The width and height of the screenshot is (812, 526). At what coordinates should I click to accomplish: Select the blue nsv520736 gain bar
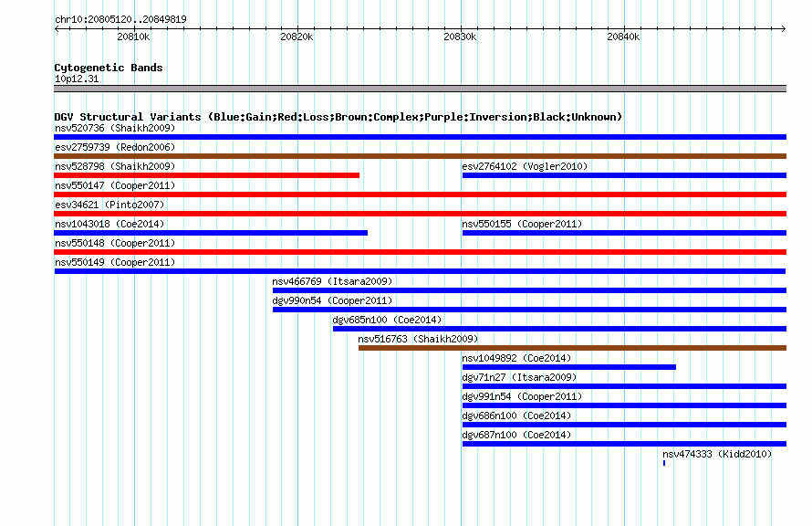tap(420, 137)
